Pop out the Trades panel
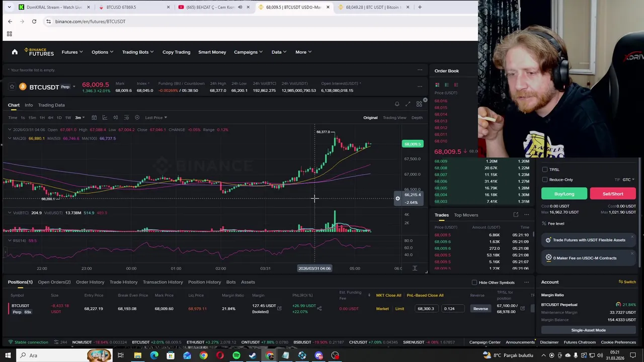The image size is (644, 362). [516, 215]
